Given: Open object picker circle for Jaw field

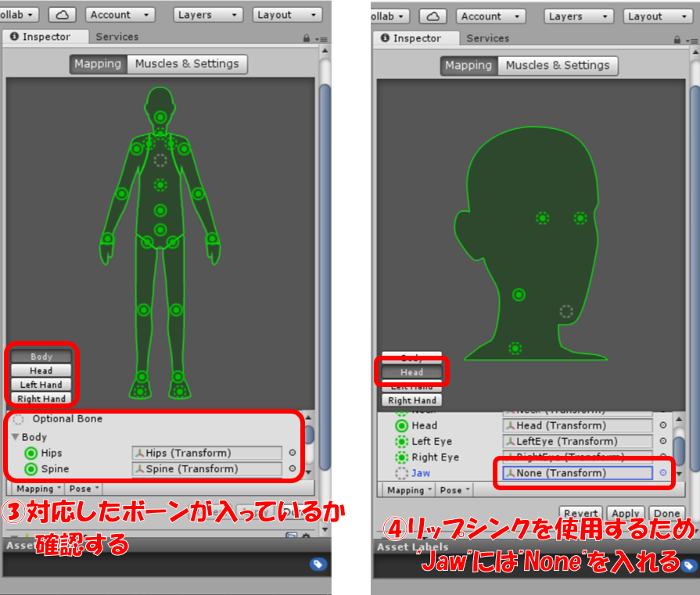Looking at the screenshot, I should 663,473.
